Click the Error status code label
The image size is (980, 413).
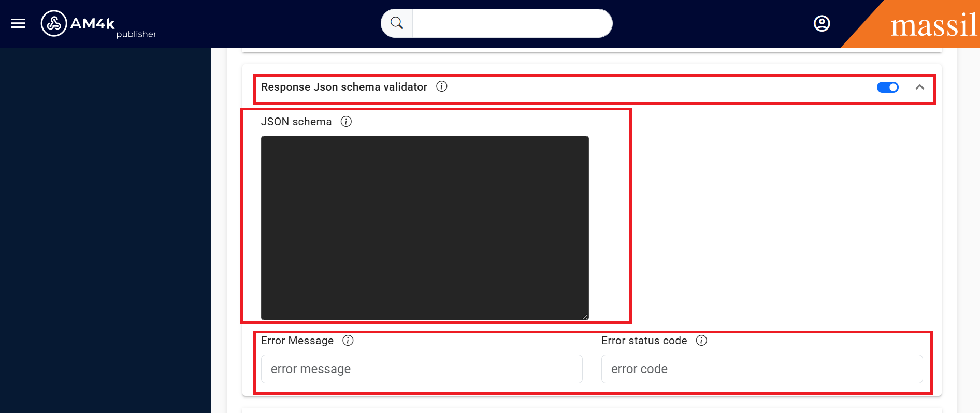[644, 341]
